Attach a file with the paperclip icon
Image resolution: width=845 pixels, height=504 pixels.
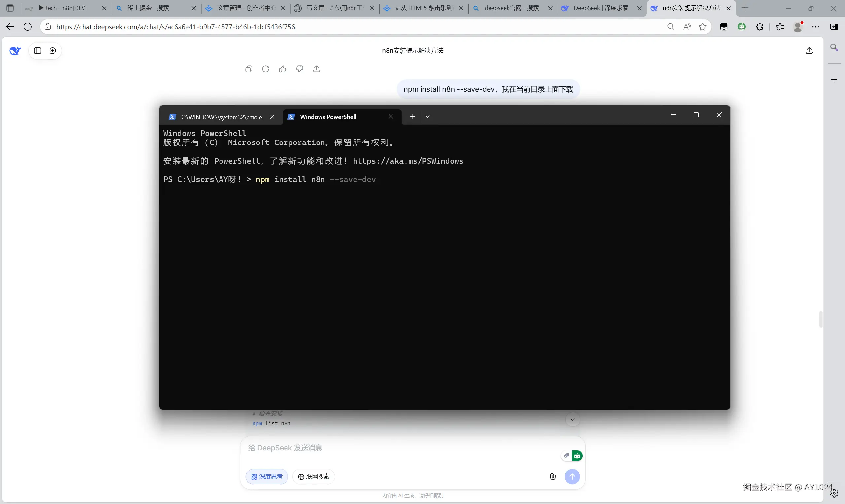[x=553, y=477]
